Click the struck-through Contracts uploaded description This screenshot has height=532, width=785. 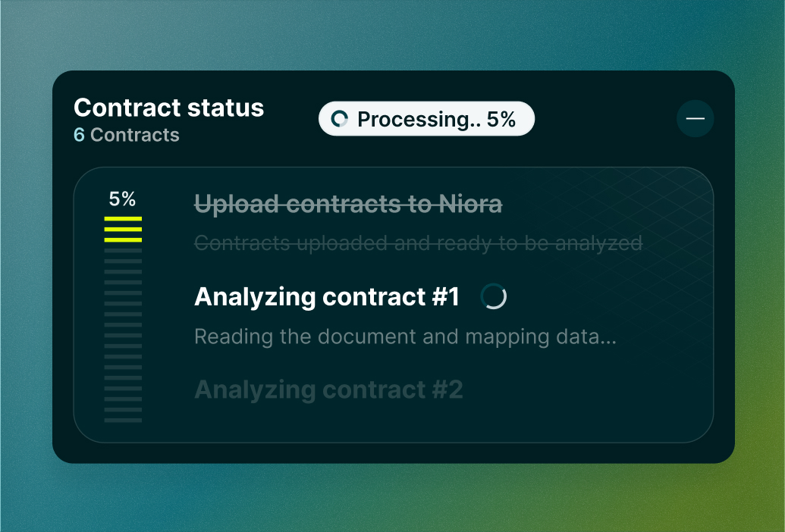(x=418, y=243)
